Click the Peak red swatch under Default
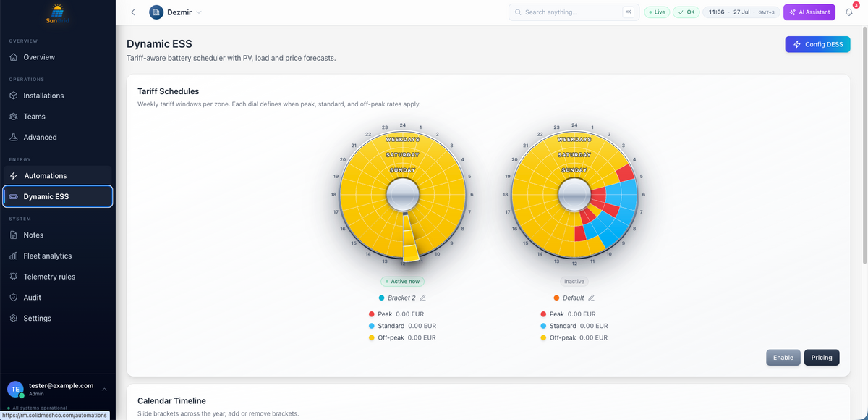The width and height of the screenshot is (868, 420). coord(544,314)
